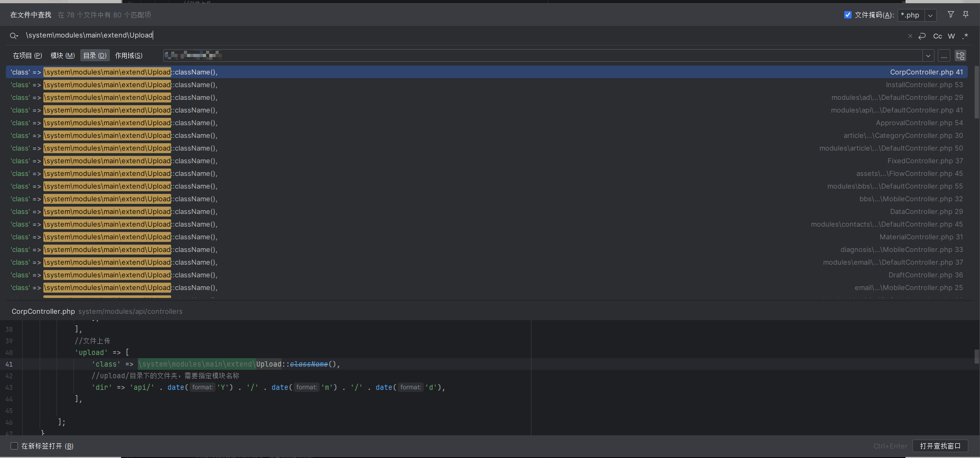This screenshot has width=980, height=458.
Task: Click preview path system/modules/api/controllers
Action: pyautogui.click(x=130, y=312)
